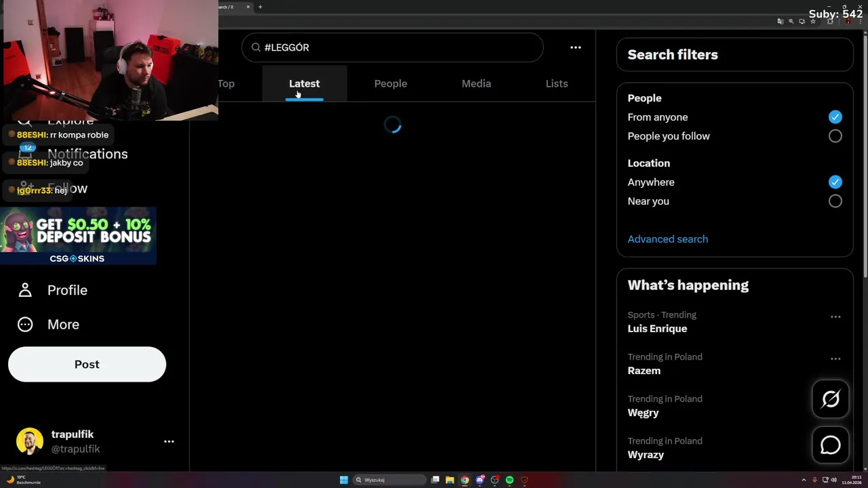This screenshot has width=868, height=488.
Task: Click the Windows taskbar Wyszukaj search box
Action: click(x=390, y=480)
